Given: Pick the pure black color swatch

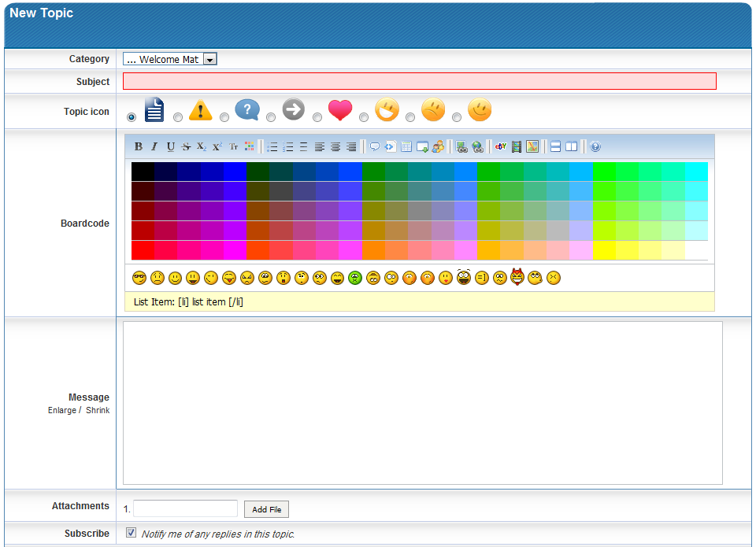Looking at the screenshot, I should coord(143,172).
